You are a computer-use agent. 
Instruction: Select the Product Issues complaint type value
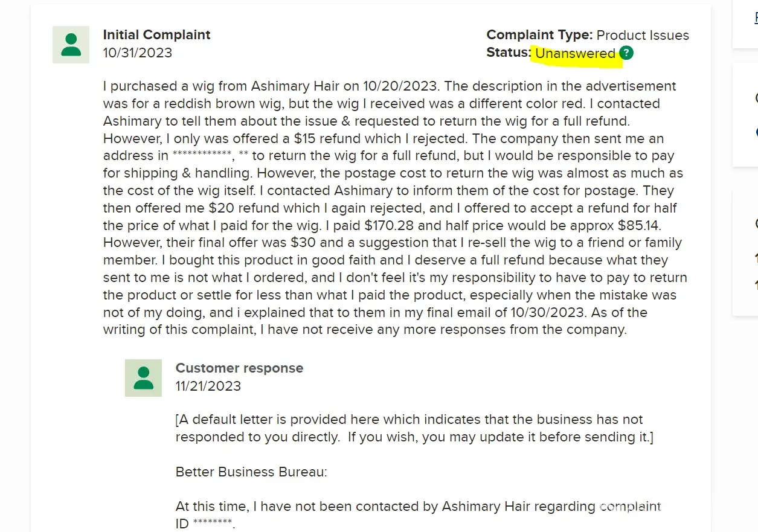(643, 36)
